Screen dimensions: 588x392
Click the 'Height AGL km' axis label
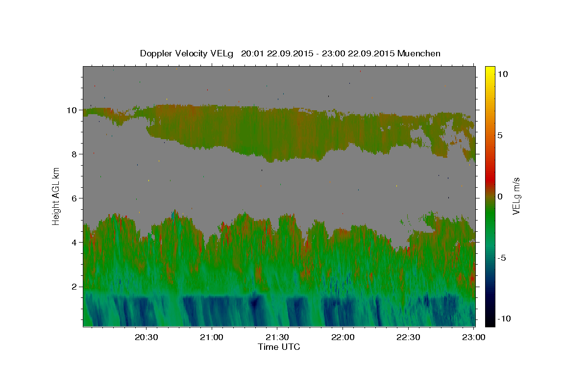click(56, 196)
